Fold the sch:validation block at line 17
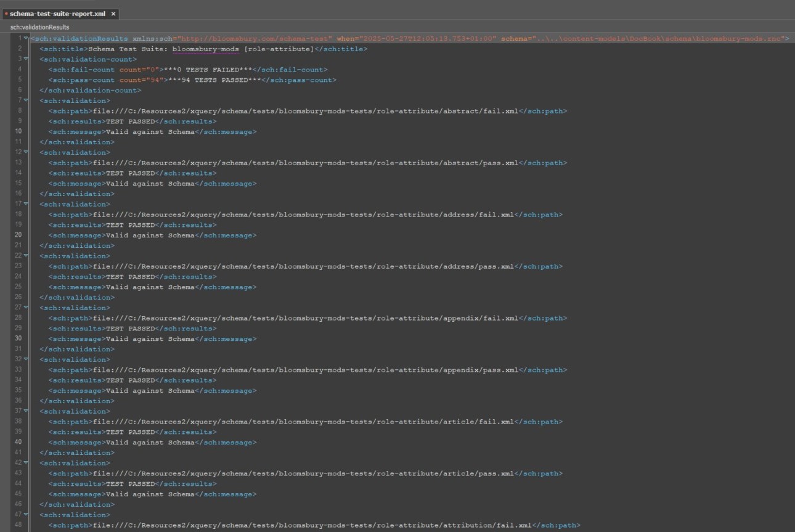 point(26,204)
